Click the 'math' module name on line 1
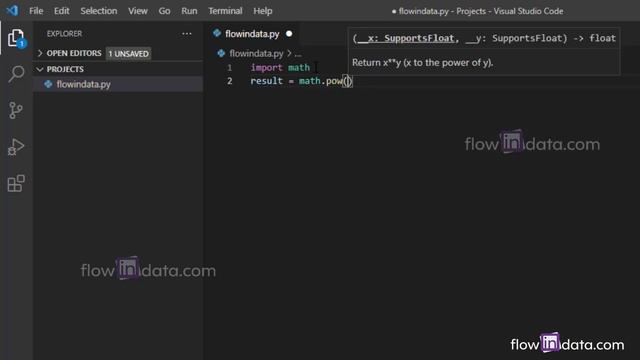 (x=299, y=67)
